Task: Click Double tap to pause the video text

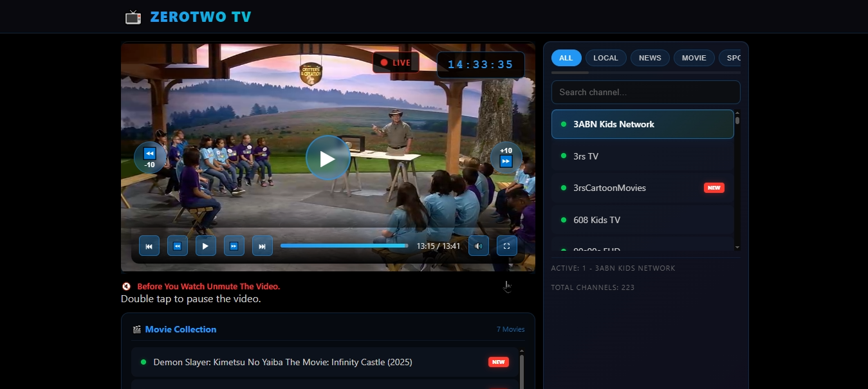Action: (x=191, y=299)
